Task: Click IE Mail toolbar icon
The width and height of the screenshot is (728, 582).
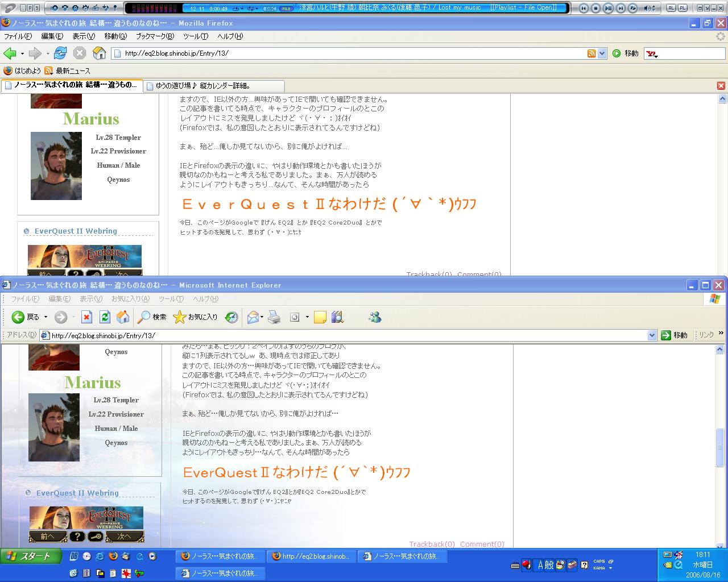Action: point(253,317)
